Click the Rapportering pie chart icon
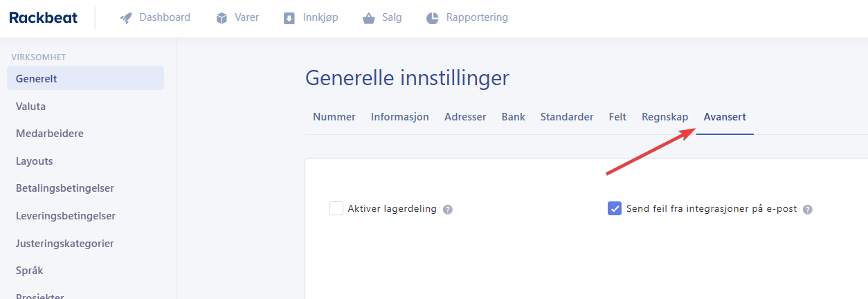The height and width of the screenshot is (299, 868). (x=433, y=18)
